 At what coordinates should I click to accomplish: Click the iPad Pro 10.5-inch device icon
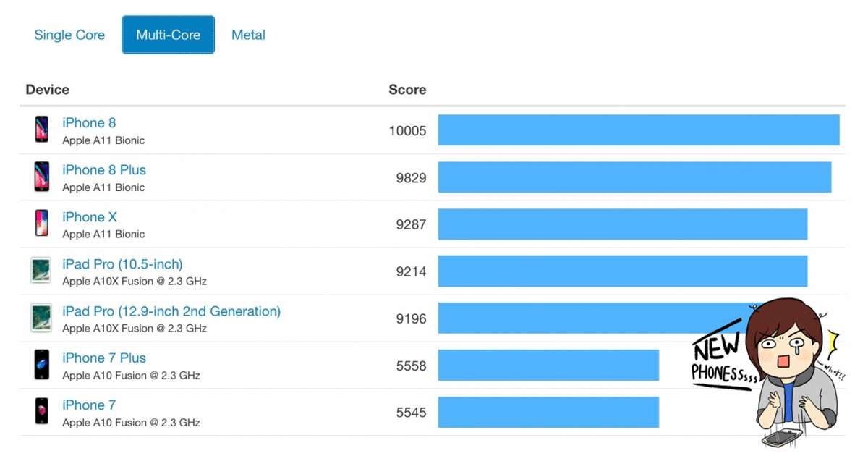coord(41,271)
